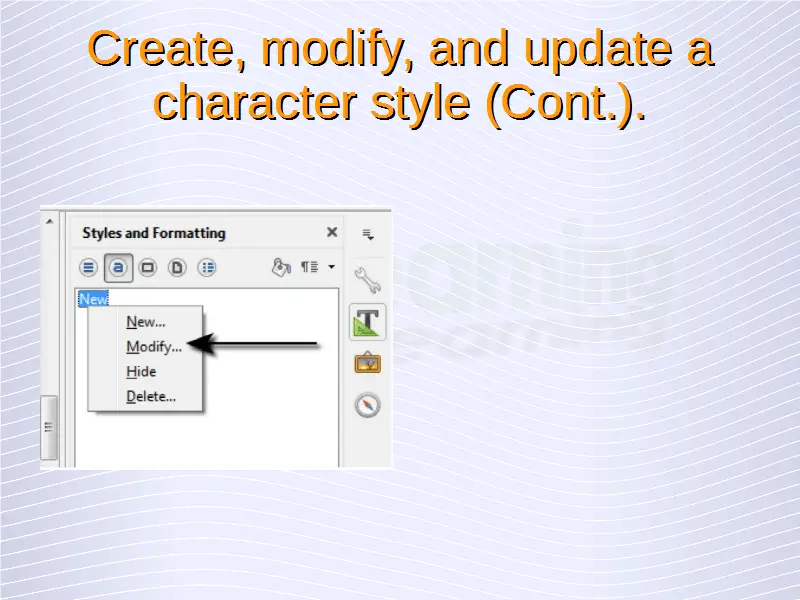The height and width of the screenshot is (600, 800).
Task: Click New Style from Selection icon
Action: [310, 267]
